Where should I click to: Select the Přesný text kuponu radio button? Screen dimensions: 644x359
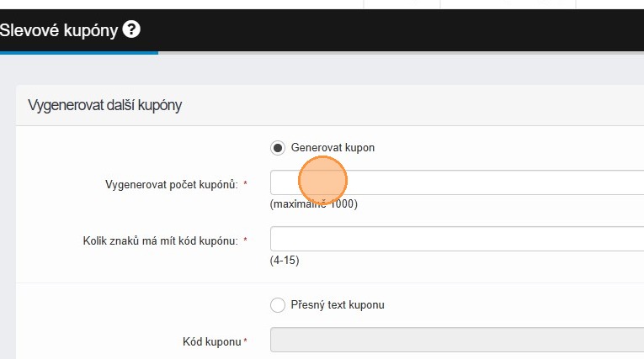(278, 305)
